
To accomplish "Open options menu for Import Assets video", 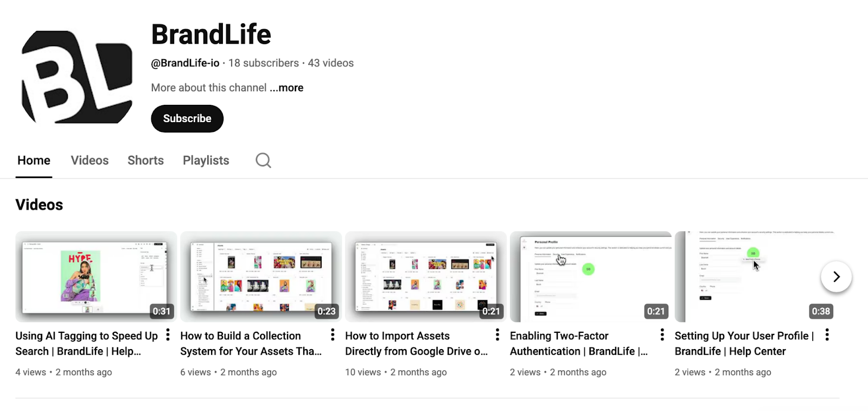I will coord(497,335).
